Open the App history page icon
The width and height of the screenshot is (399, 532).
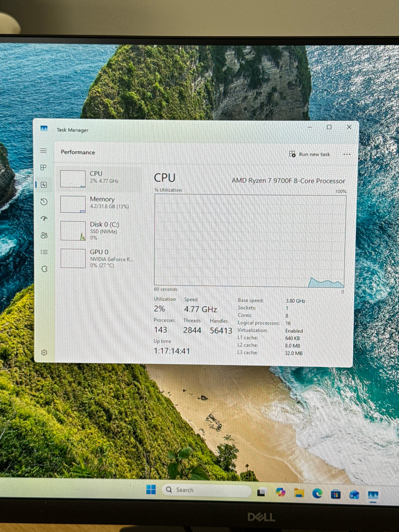[44, 201]
